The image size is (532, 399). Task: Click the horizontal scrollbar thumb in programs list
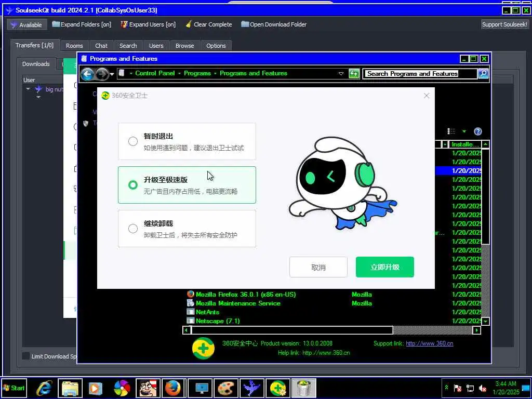click(292, 330)
